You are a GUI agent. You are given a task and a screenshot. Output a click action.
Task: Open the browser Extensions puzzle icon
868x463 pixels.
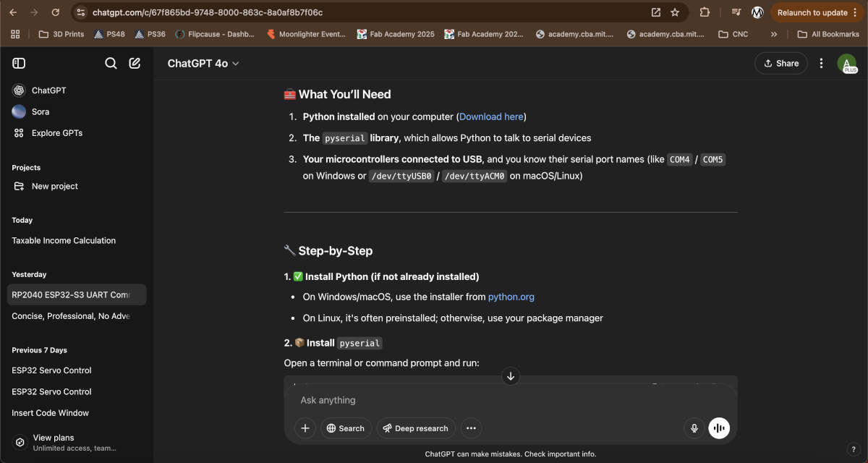coord(705,12)
